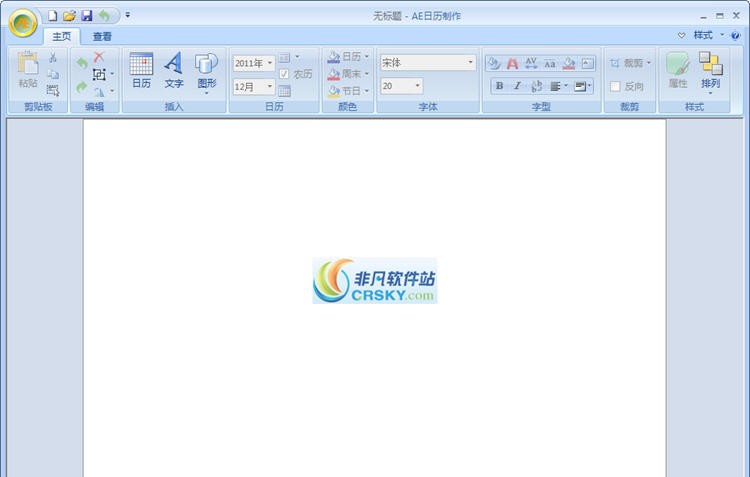Open the text alignment dropdown
Screen dimensions: 750x477
(558, 86)
